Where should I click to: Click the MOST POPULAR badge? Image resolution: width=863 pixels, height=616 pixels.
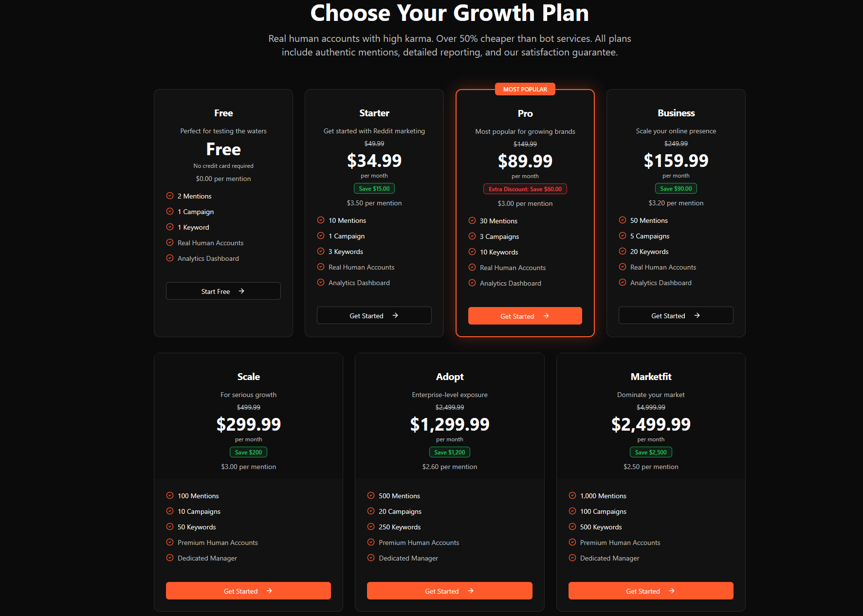[525, 89]
